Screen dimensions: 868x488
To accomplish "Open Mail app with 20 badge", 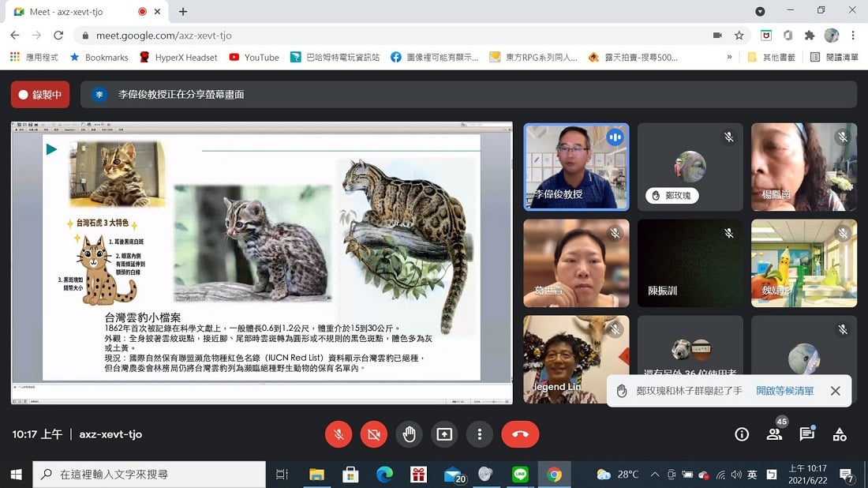I will (x=454, y=475).
